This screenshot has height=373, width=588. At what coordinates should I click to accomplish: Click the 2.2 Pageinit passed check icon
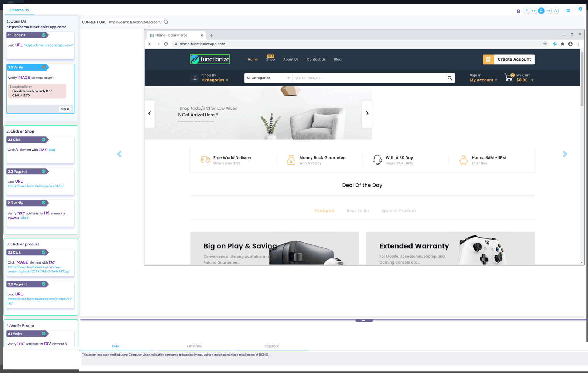(44, 171)
